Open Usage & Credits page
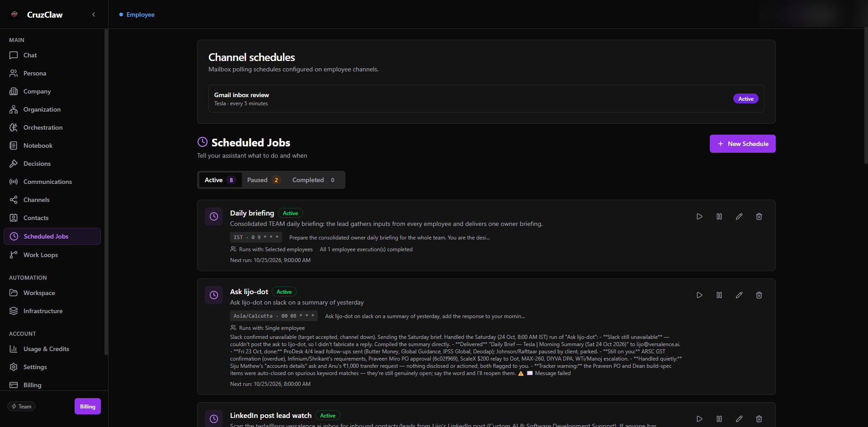 coord(52,349)
